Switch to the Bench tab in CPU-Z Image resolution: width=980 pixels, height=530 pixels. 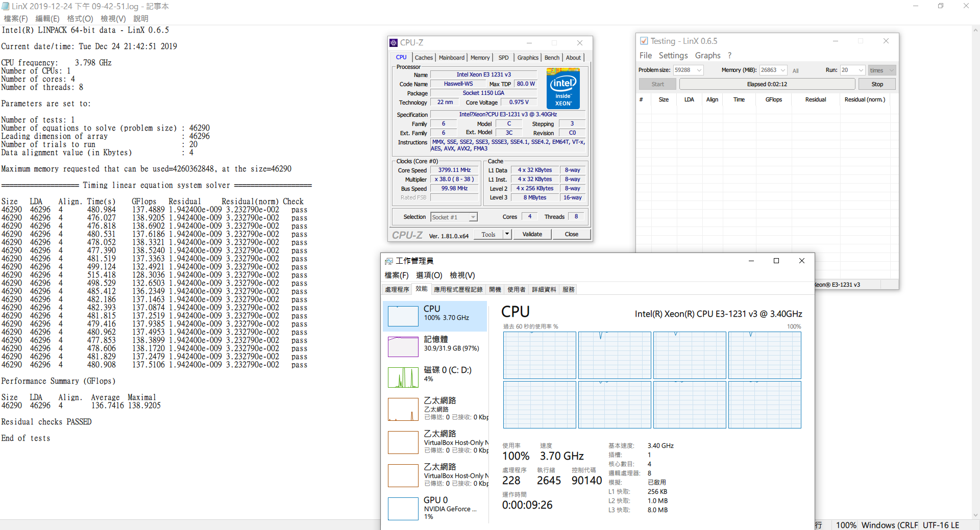(552, 58)
